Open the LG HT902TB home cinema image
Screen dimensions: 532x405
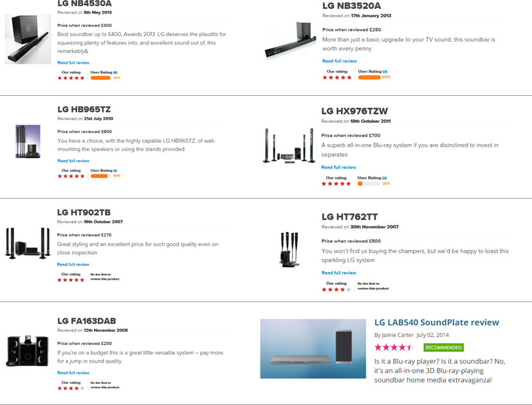pos(28,244)
